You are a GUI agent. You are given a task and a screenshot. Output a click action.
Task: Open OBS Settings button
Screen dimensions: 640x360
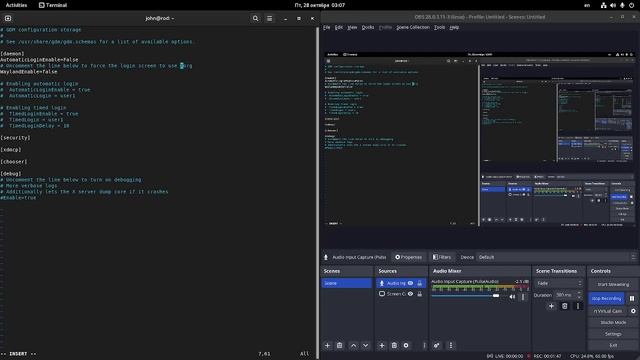(613, 334)
